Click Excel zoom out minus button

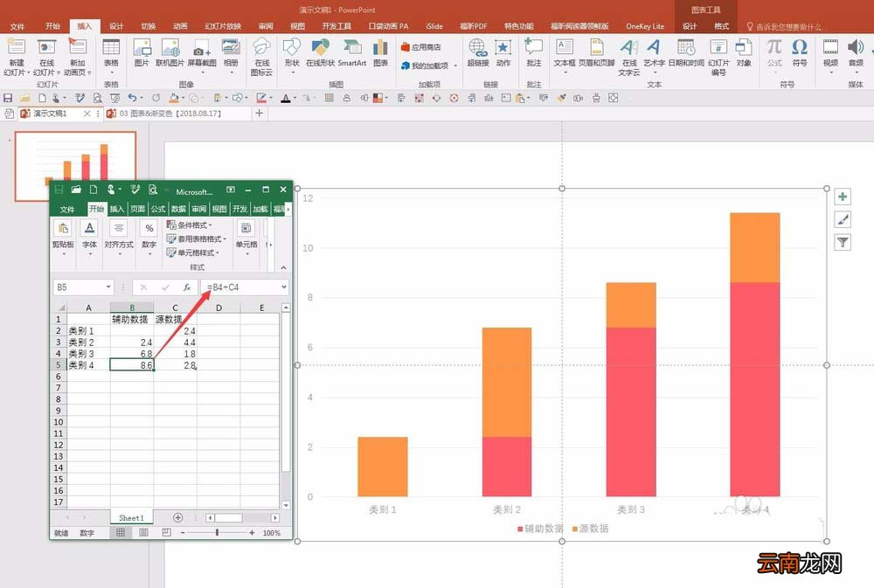tap(183, 533)
